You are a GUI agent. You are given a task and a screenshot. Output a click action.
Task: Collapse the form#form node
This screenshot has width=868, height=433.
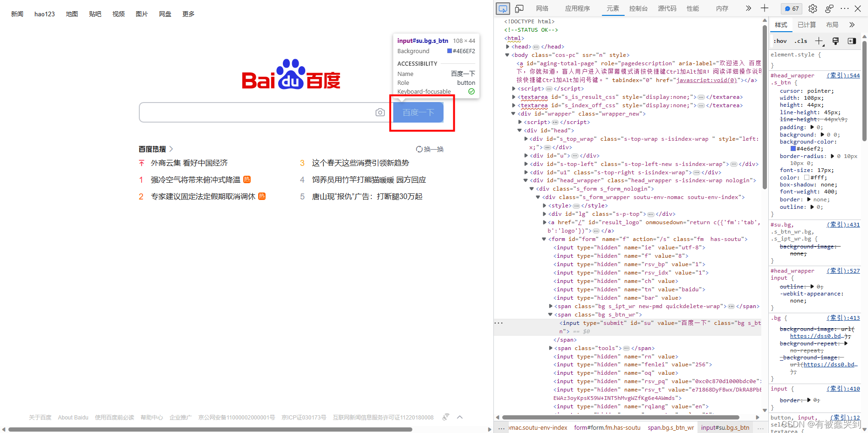[x=544, y=239]
